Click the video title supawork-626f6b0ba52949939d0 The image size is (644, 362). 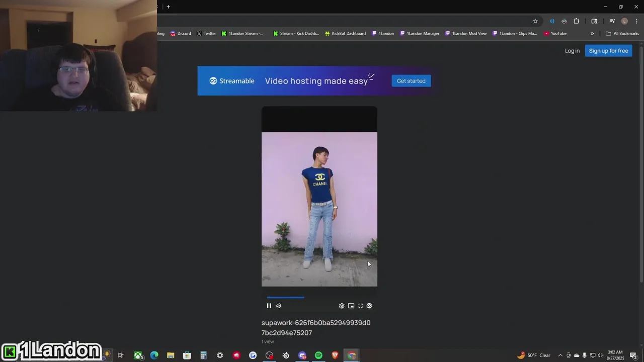tap(316, 323)
